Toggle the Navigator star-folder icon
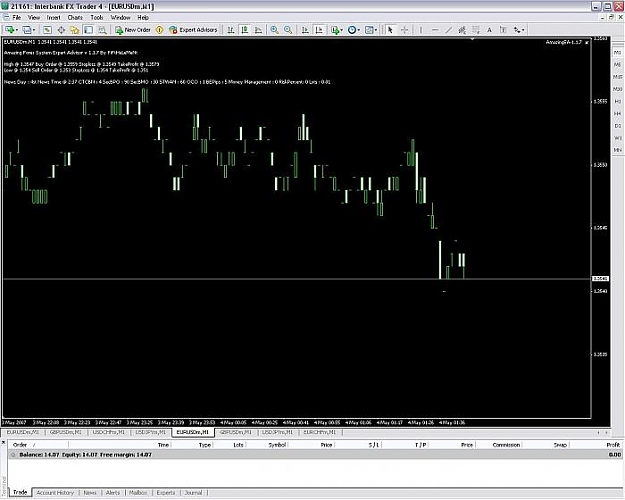The height and width of the screenshot is (500, 625). (75, 30)
